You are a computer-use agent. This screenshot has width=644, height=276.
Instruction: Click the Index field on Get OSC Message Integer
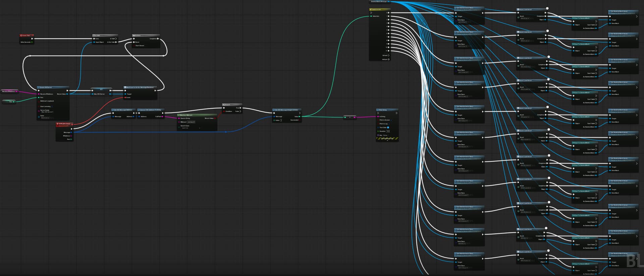coord(281,120)
